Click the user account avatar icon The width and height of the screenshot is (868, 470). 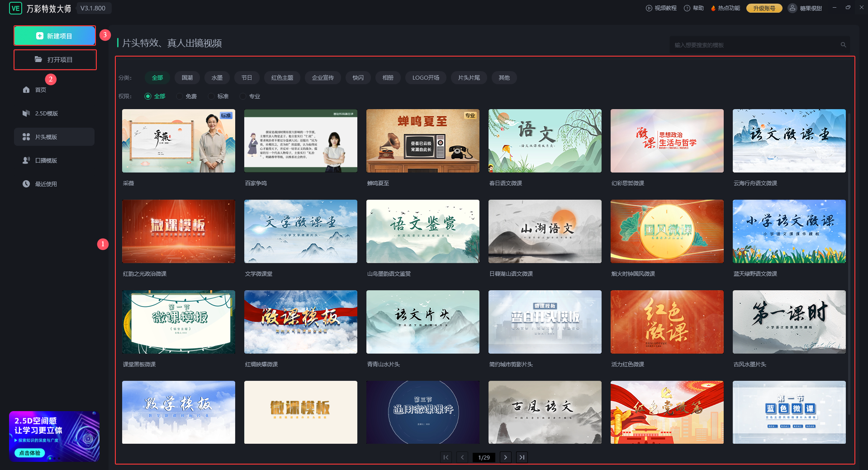click(792, 8)
